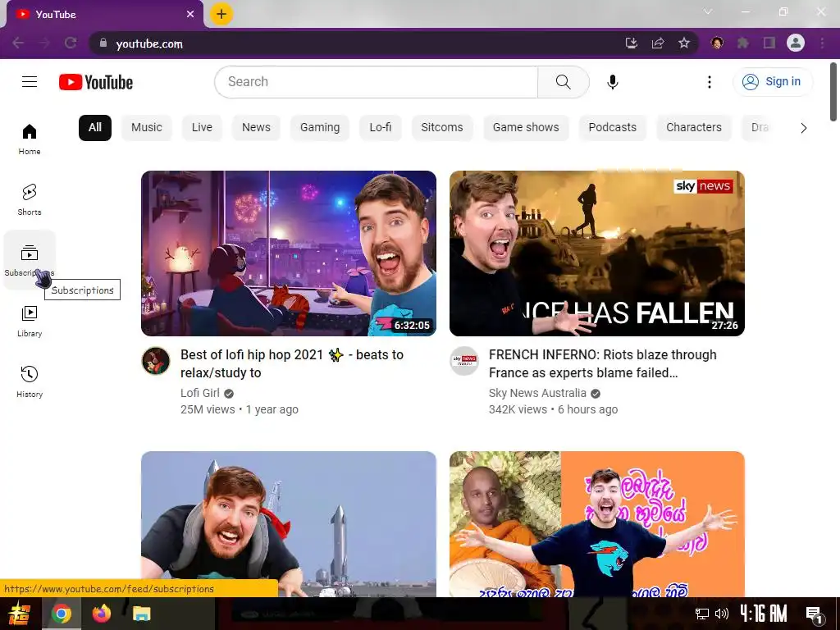The height and width of the screenshot is (630, 840).
Task: Start voice search with microphone icon
Action: (612, 82)
